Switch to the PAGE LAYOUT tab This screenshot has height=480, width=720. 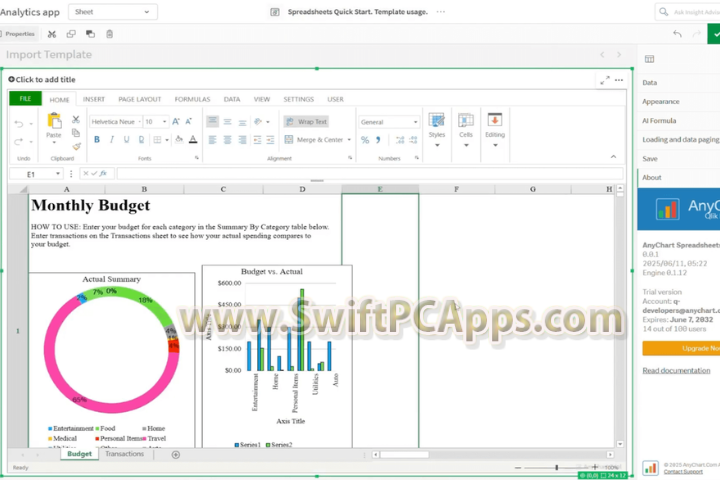click(x=140, y=99)
